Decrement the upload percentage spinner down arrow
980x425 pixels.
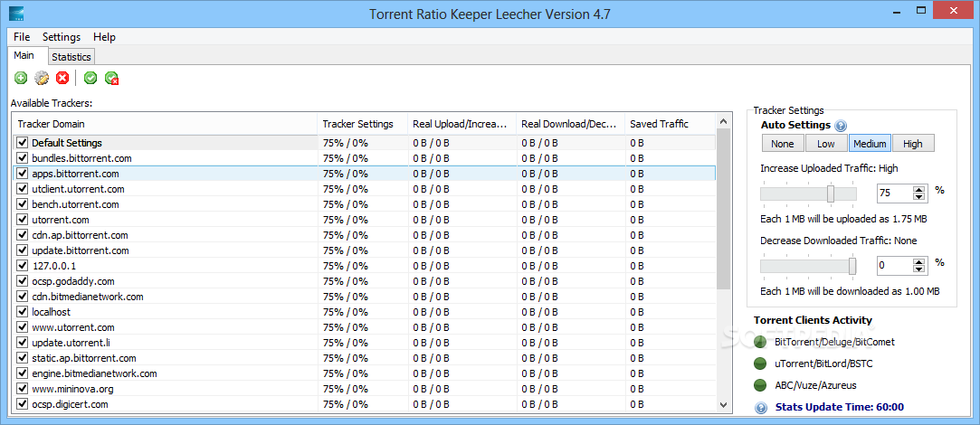(x=918, y=197)
